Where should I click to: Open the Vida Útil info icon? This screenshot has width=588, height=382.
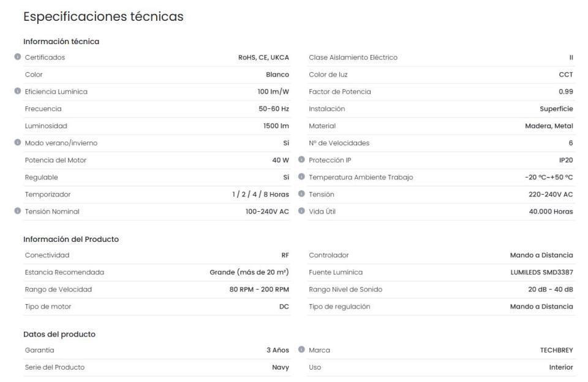[x=301, y=211]
